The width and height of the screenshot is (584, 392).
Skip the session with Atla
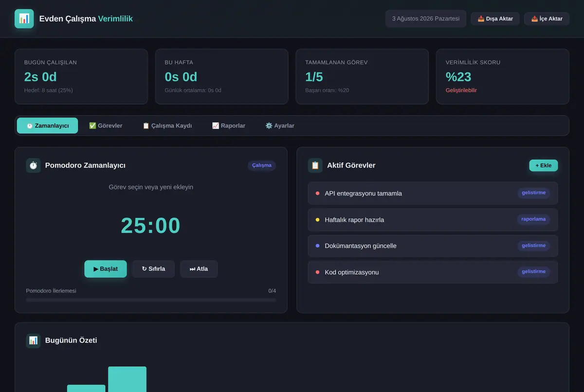[199, 269]
